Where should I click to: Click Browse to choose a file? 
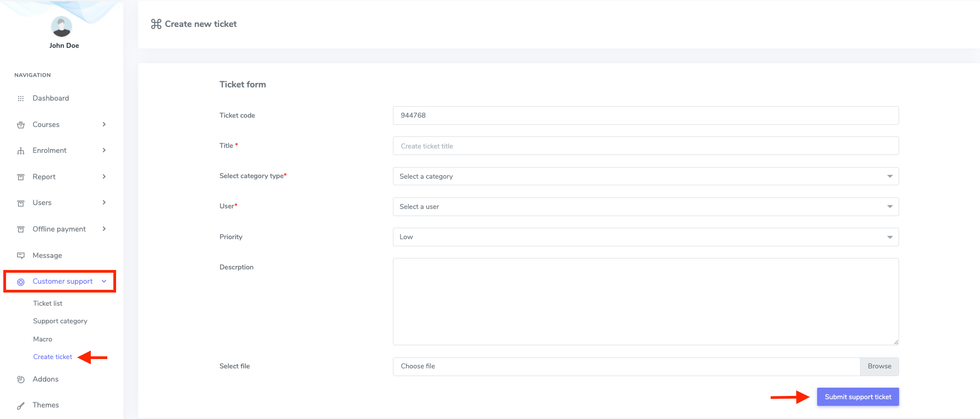click(879, 366)
